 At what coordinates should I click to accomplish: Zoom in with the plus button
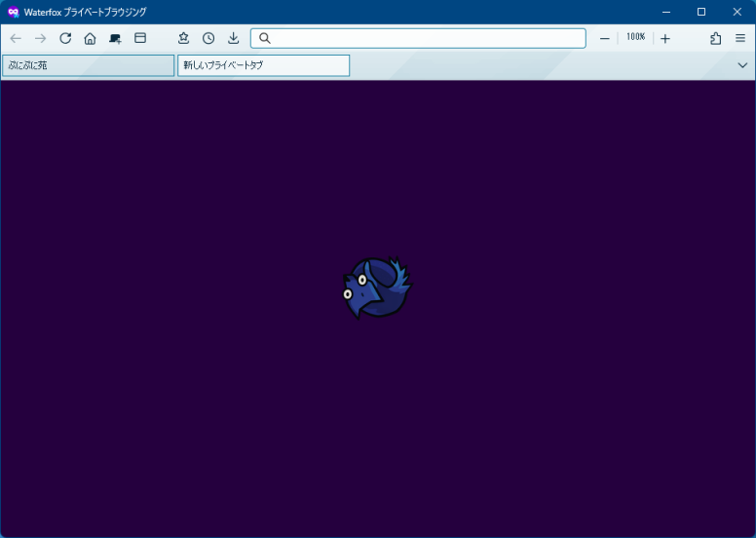click(665, 38)
